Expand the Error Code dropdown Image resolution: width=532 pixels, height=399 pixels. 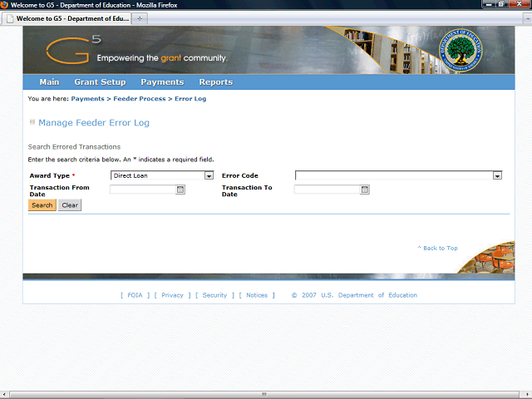tap(497, 175)
